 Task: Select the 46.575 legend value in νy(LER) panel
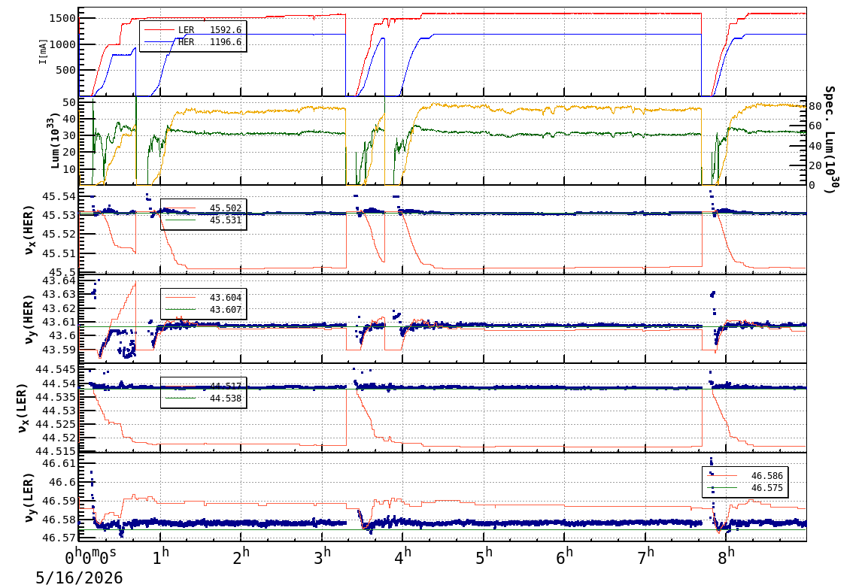point(767,488)
